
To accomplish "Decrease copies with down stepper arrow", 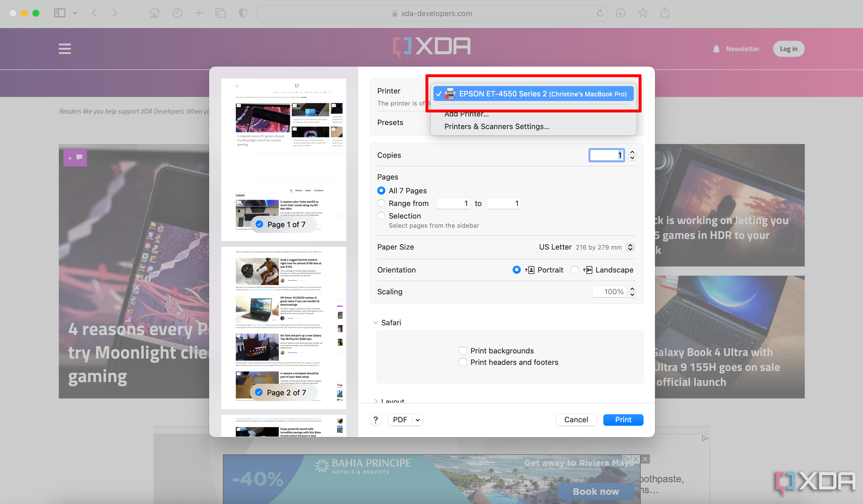I will pos(632,158).
